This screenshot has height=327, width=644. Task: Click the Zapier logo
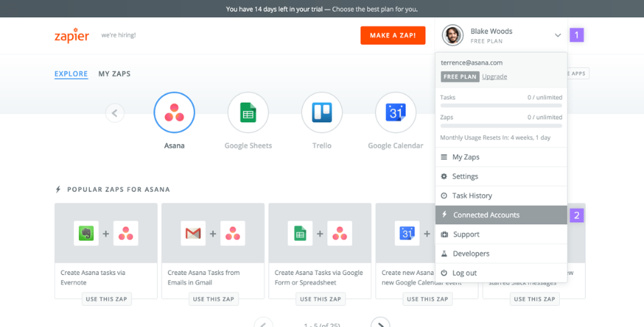(71, 36)
